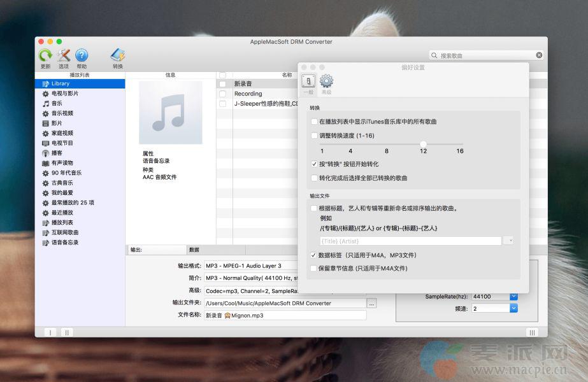
Task: Toggle the adjust conversion speed (调整转换速度) checkbox
Action: 314,135
